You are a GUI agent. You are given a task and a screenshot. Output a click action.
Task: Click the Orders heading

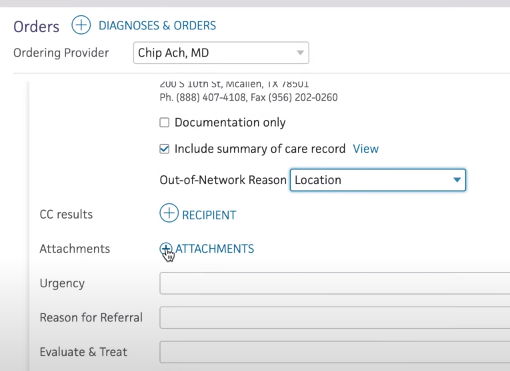pyautogui.click(x=36, y=27)
